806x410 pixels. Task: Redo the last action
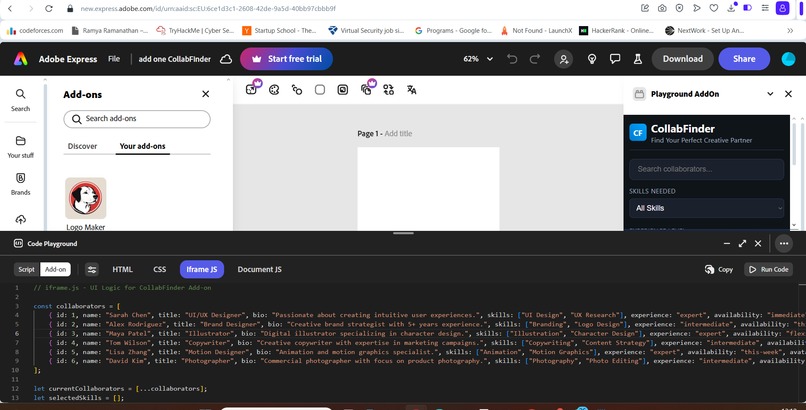535,59
